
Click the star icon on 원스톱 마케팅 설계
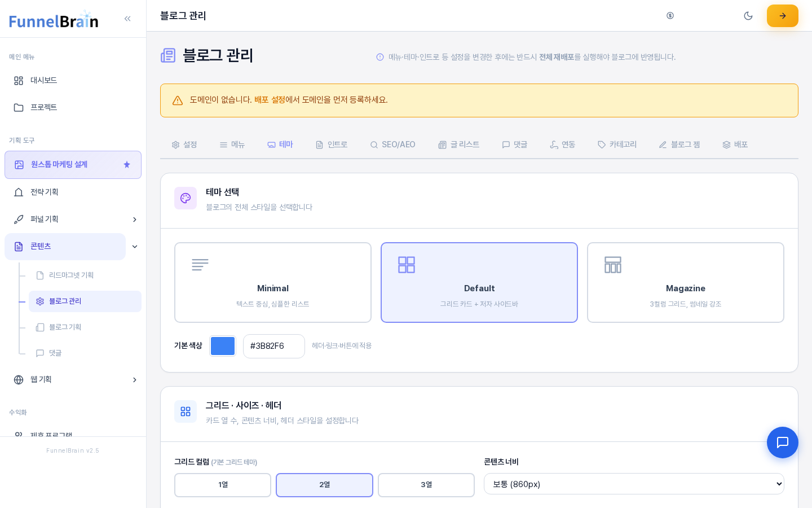127,165
